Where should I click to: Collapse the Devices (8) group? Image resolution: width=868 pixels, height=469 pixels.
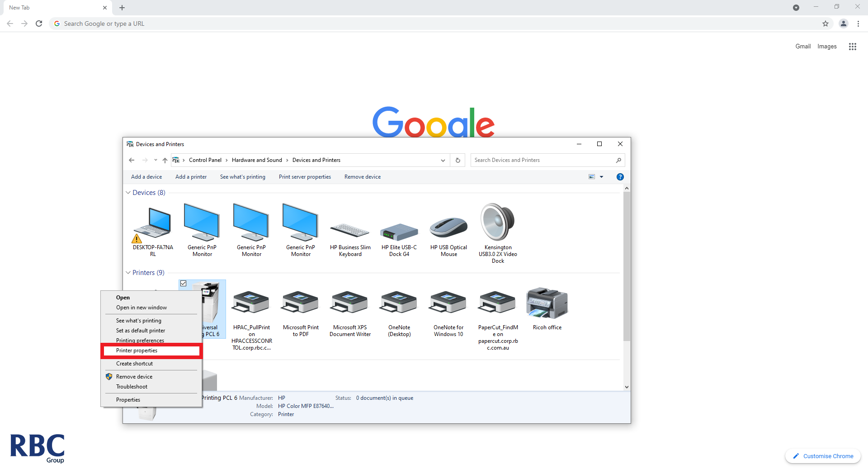pos(128,193)
